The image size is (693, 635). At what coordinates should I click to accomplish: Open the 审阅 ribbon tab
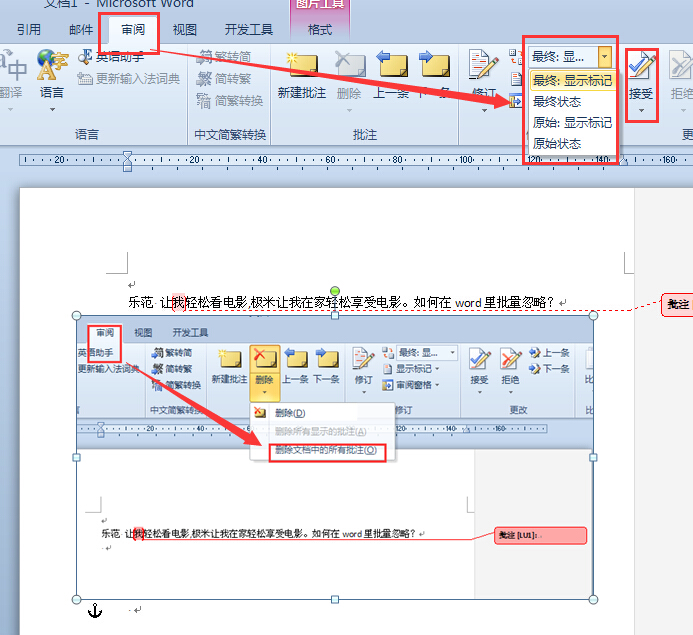tap(133, 30)
